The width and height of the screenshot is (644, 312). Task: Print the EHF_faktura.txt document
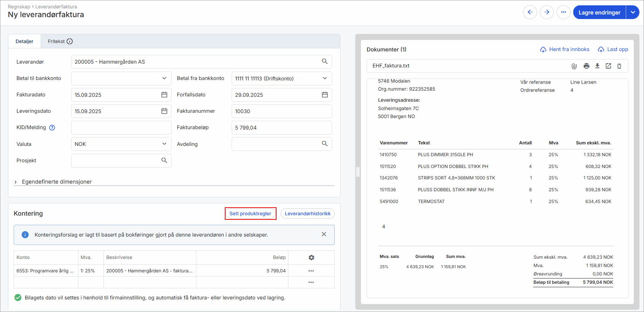point(586,66)
